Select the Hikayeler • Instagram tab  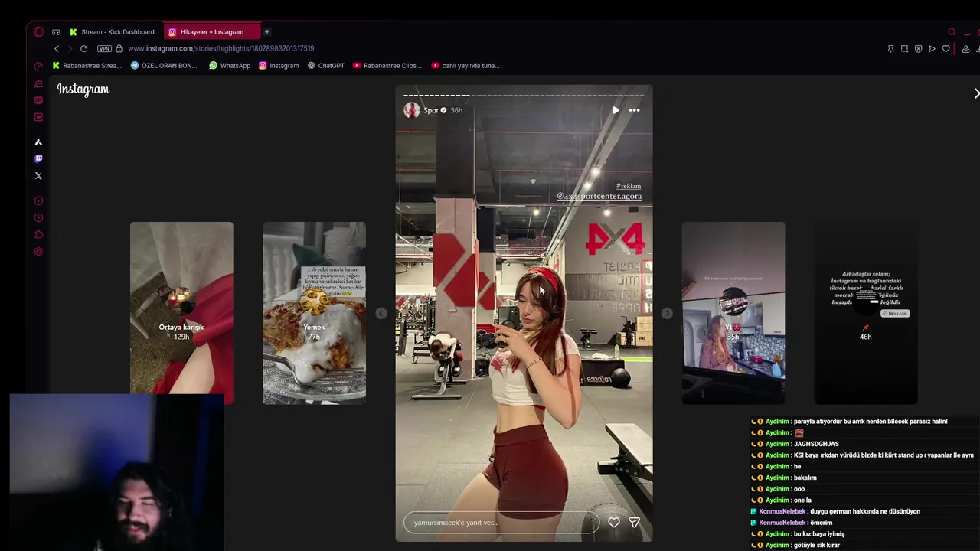(x=211, y=32)
